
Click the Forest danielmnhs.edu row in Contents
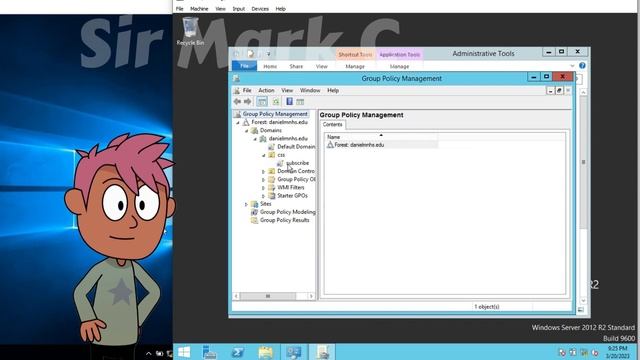(x=382, y=145)
